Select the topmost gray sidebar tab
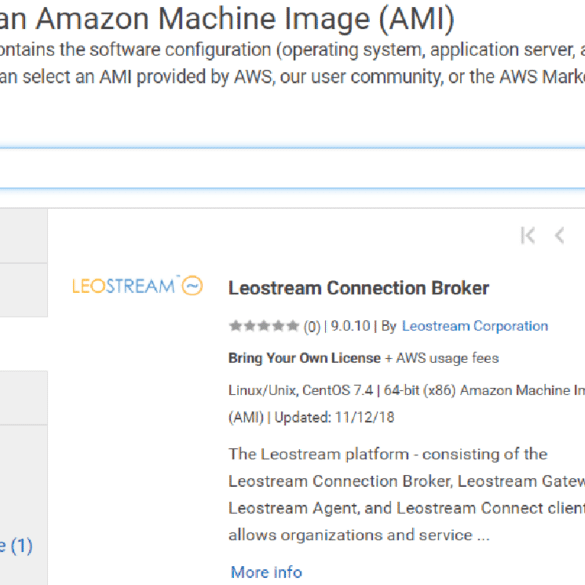Image resolution: width=585 pixels, height=585 pixels. click(x=24, y=236)
